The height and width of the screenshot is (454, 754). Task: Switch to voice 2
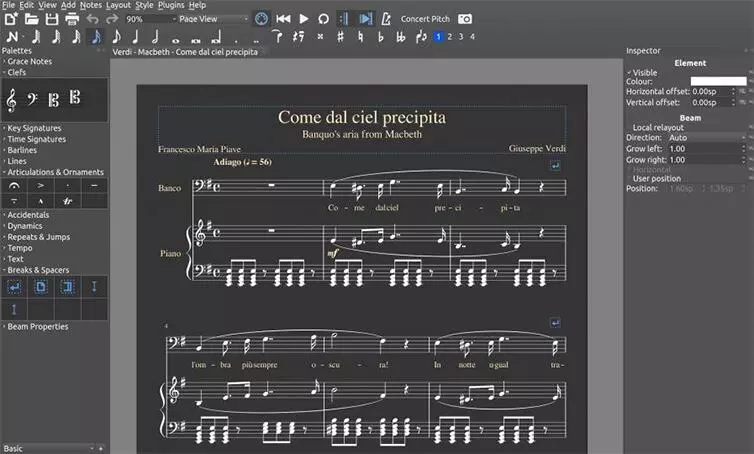point(450,37)
